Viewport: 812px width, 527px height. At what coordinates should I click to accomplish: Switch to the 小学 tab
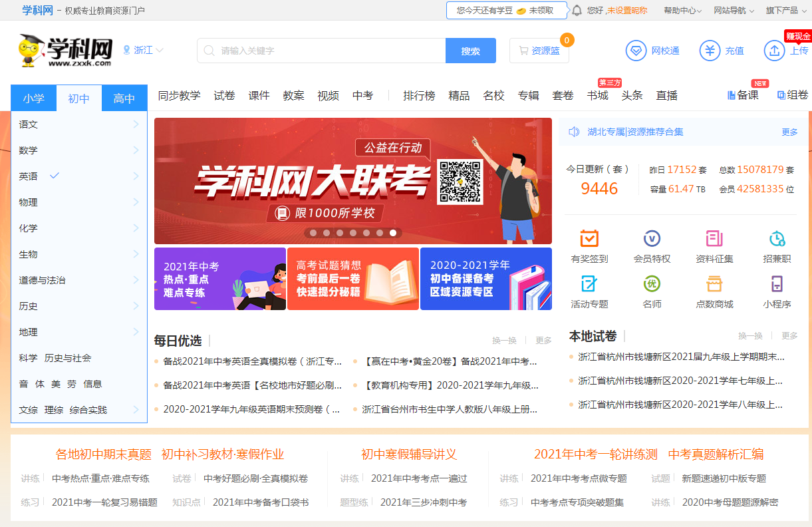[x=34, y=98]
